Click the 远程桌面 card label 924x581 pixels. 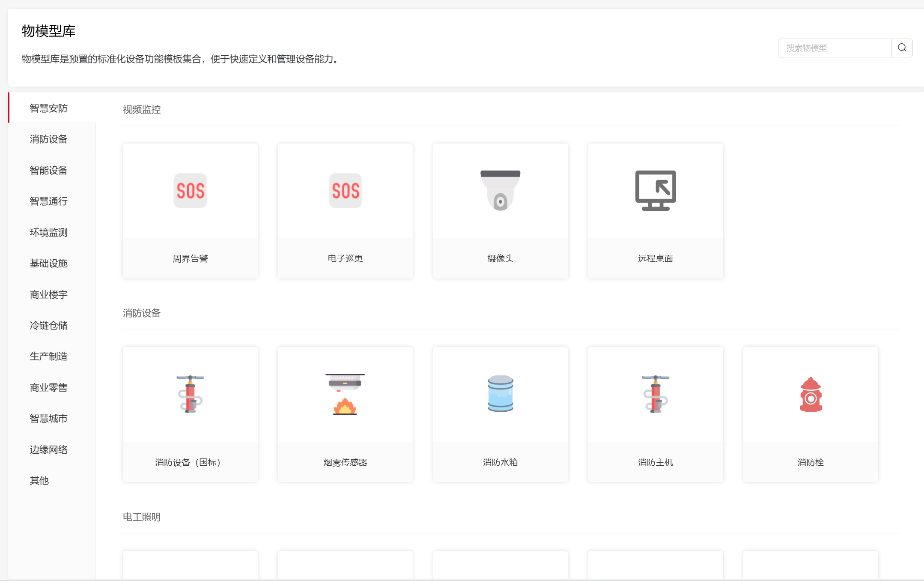pos(656,258)
